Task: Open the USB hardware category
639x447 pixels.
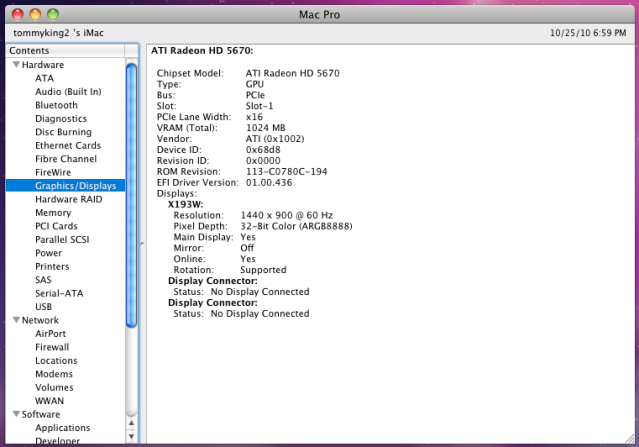Action: (x=44, y=307)
